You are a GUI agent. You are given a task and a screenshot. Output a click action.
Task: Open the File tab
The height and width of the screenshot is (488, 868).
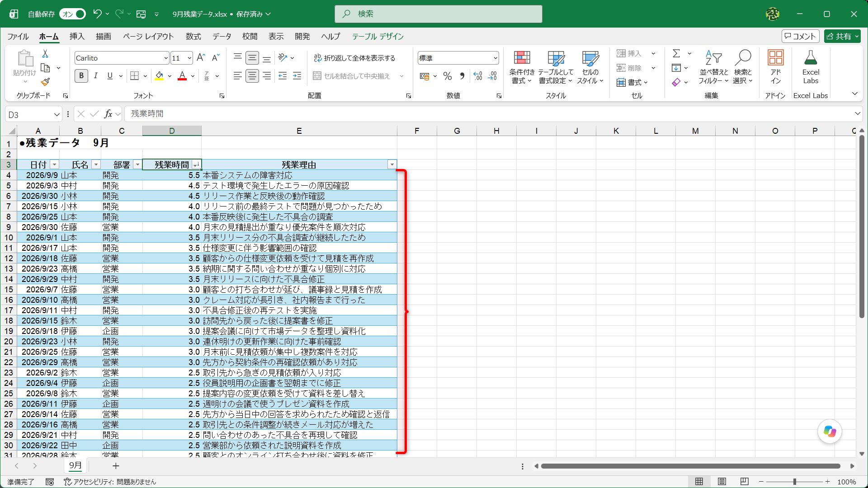tap(18, 37)
